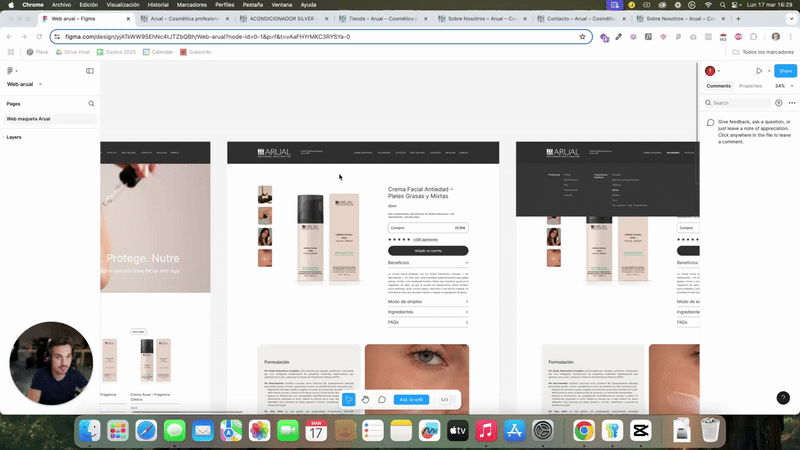Viewport: 800px width, 450px height.
Task: Search pages with the magnifier icon
Action: (x=91, y=104)
